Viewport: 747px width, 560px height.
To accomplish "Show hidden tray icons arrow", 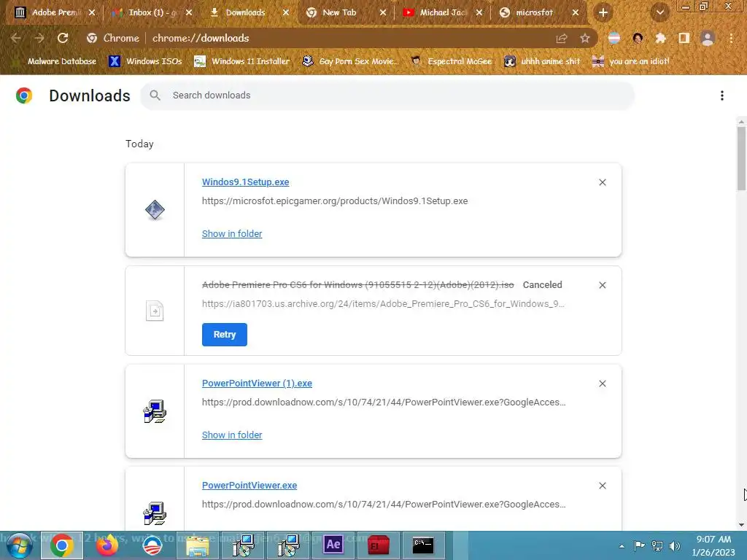I will [622, 546].
